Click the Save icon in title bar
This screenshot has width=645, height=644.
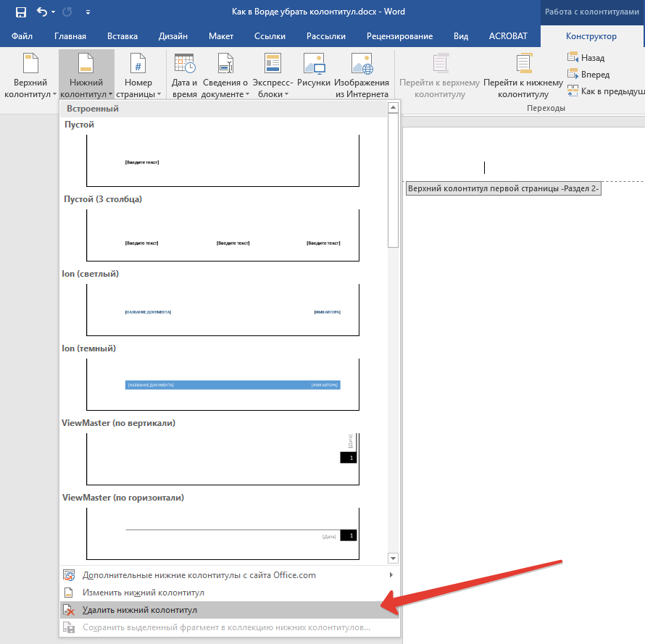[20, 12]
